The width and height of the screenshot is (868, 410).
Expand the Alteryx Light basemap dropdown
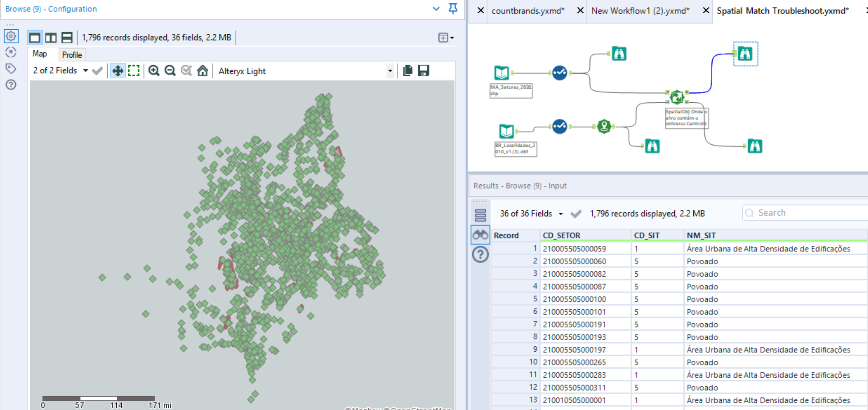[x=390, y=71]
